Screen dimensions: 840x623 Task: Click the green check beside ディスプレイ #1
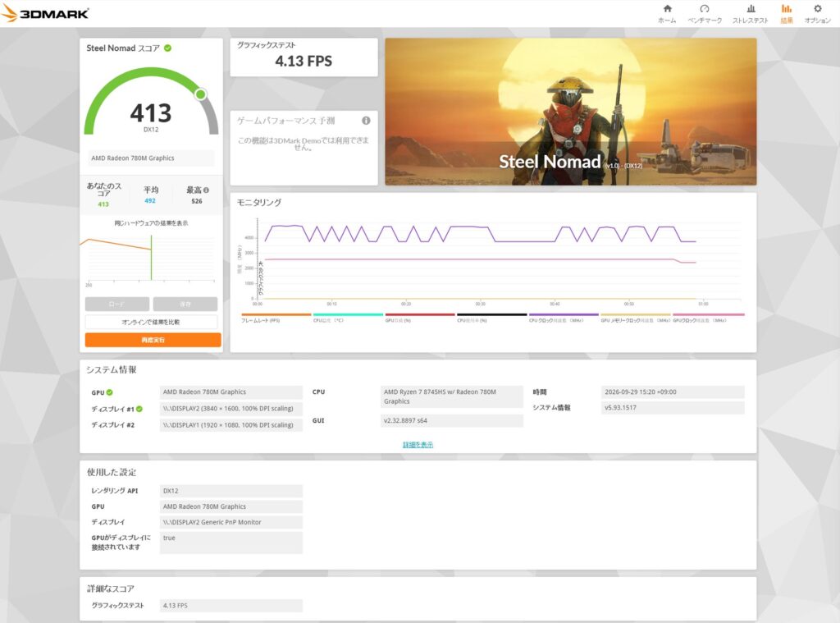click(x=139, y=409)
